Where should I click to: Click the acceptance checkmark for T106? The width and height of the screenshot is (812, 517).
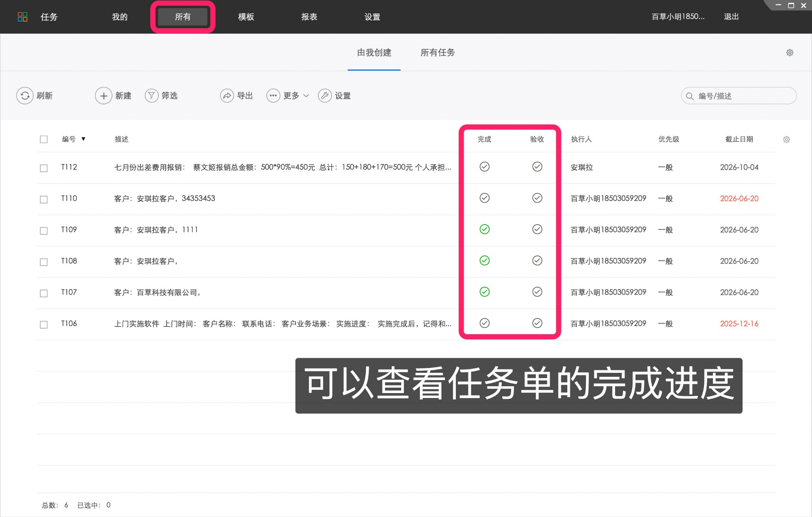coord(537,323)
